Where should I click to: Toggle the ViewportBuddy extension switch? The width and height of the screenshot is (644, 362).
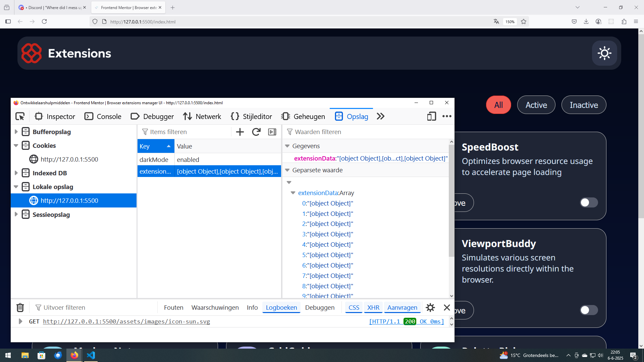(x=589, y=310)
